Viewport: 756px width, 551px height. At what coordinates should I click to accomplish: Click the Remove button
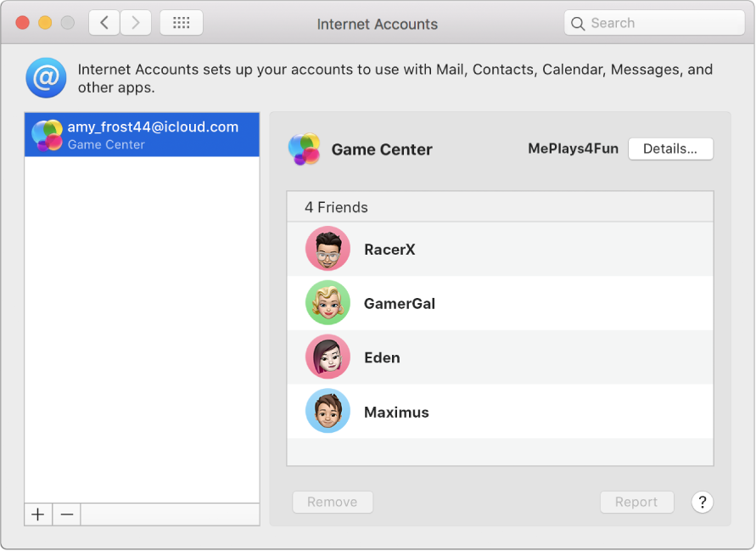[x=333, y=502]
